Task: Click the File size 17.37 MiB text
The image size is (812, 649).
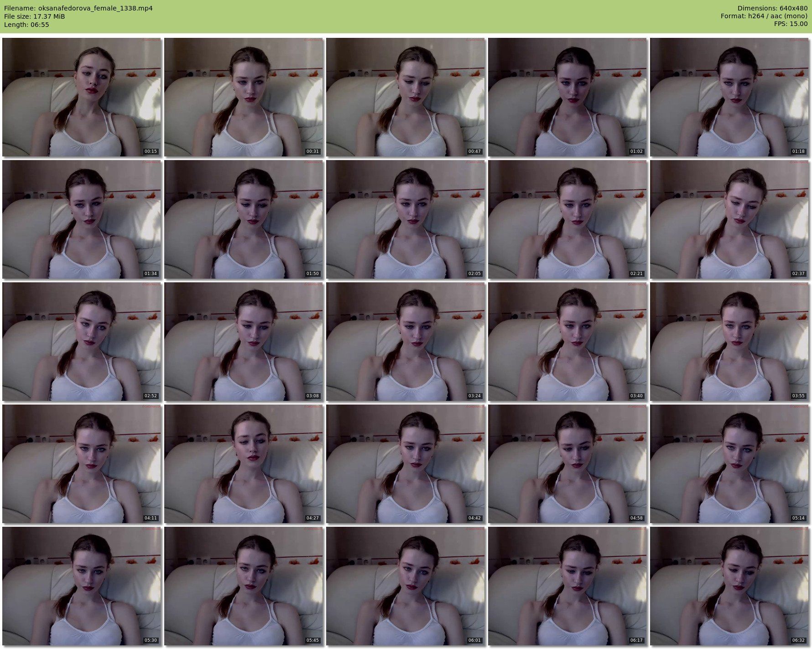Action: point(35,16)
